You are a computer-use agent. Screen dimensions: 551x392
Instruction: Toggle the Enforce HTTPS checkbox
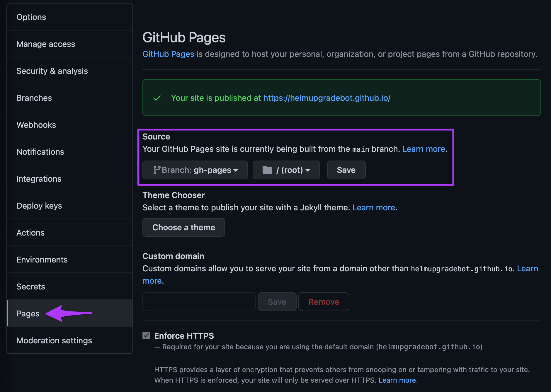click(146, 335)
